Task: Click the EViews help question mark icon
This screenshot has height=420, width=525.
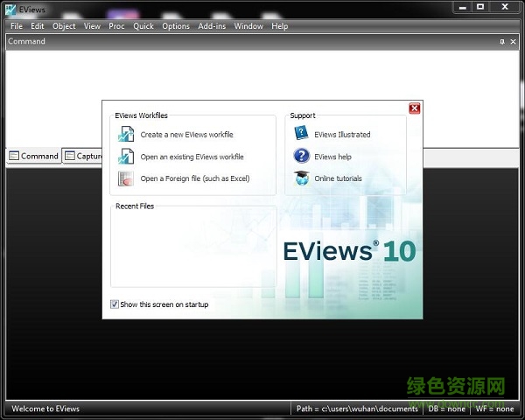Action: coord(301,156)
